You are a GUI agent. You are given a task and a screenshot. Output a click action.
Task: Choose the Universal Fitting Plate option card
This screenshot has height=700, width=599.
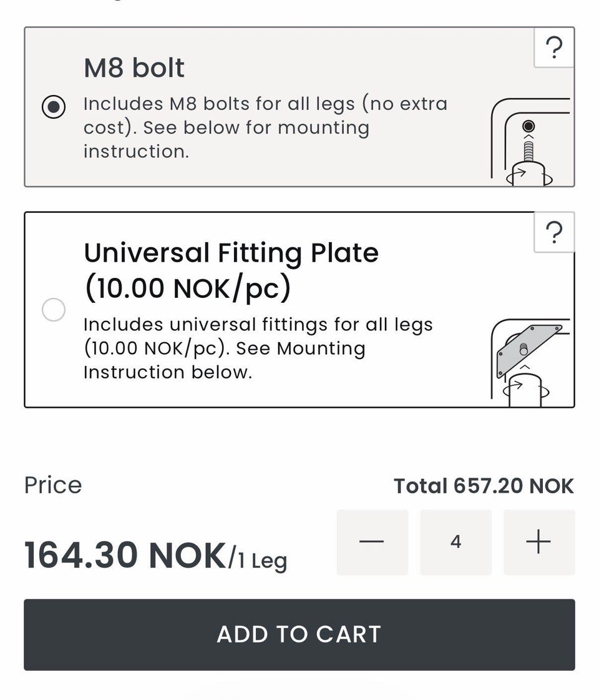click(299, 309)
